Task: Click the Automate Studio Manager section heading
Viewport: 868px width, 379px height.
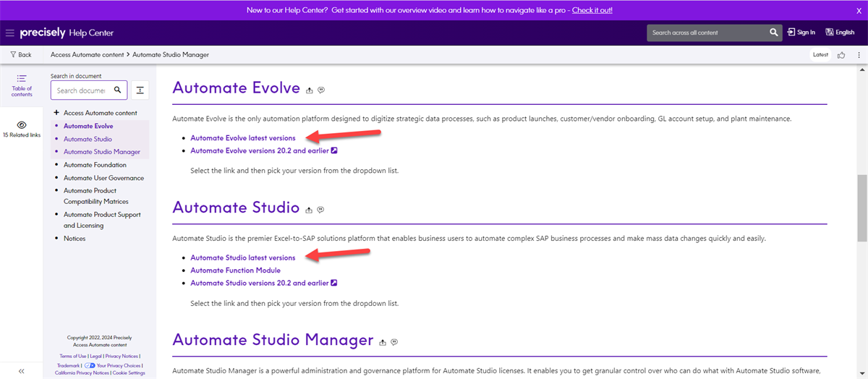Action: 273,341
